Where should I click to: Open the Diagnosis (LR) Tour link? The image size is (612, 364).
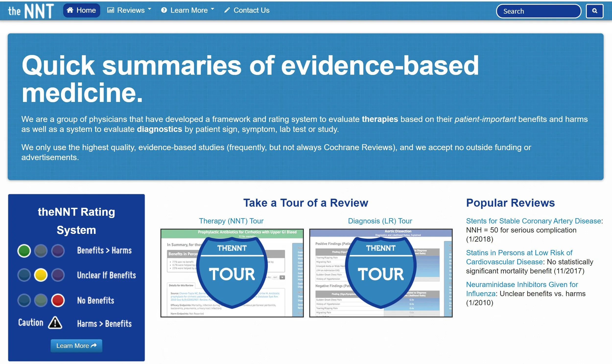[x=380, y=221]
